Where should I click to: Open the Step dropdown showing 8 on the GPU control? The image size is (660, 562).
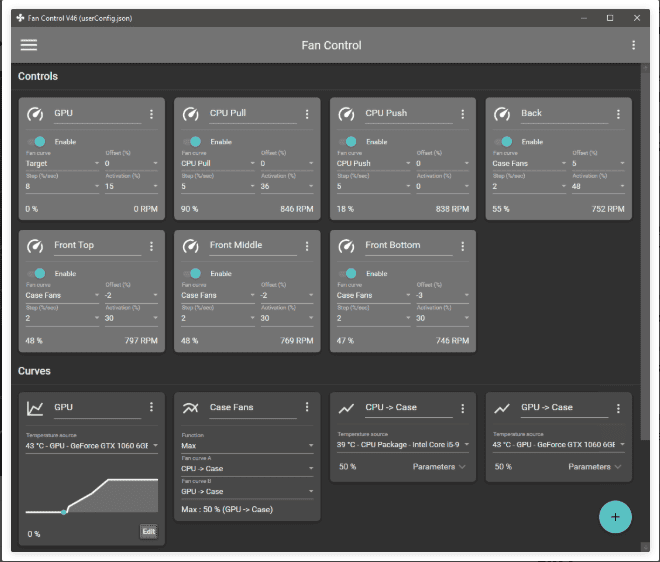(x=62, y=186)
